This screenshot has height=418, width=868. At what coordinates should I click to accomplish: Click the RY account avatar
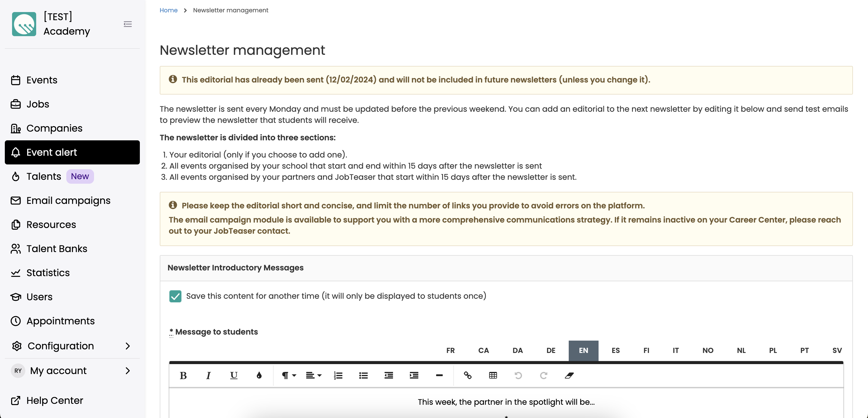click(18, 370)
